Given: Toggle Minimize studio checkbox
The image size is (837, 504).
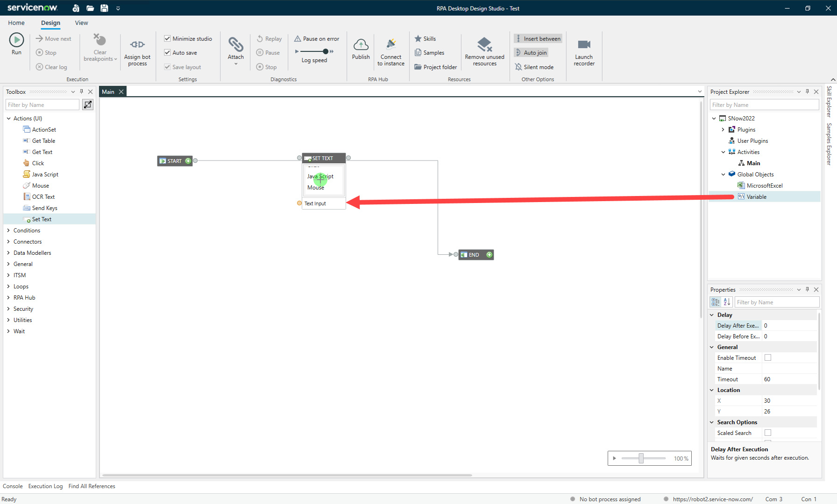Looking at the screenshot, I should click(x=167, y=39).
